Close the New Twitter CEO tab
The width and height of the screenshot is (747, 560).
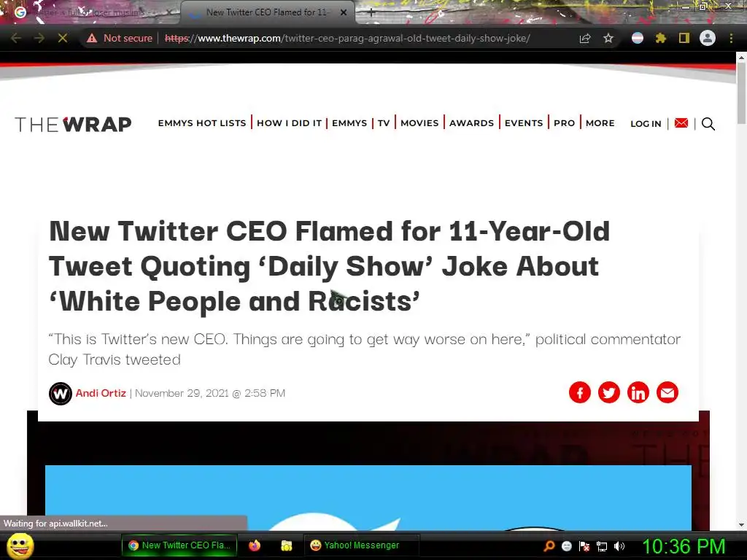344,12
